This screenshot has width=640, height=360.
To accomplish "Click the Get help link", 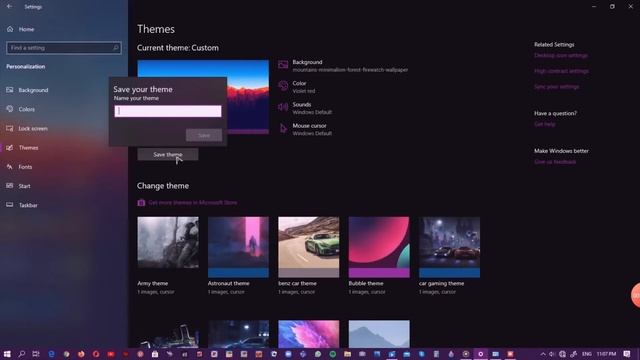I will click(x=544, y=124).
